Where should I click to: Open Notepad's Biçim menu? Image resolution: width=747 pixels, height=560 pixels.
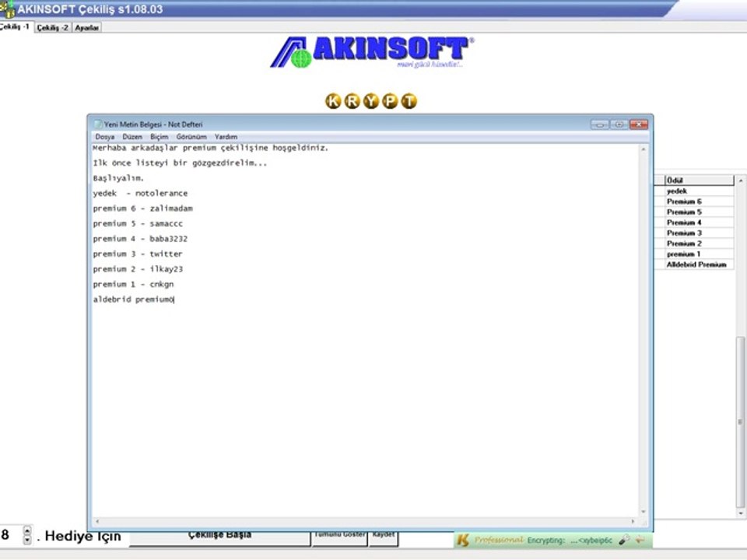pyautogui.click(x=159, y=137)
